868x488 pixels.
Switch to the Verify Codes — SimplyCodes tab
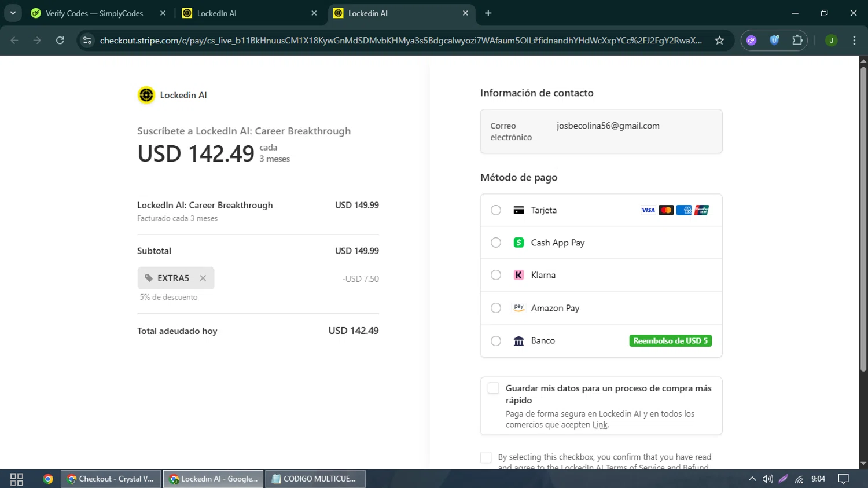coord(94,13)
